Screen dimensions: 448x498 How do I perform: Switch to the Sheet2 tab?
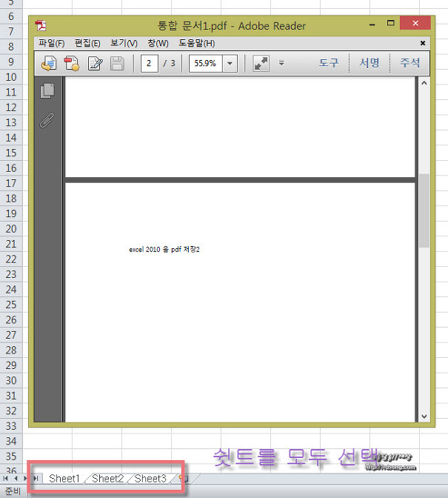108,478
